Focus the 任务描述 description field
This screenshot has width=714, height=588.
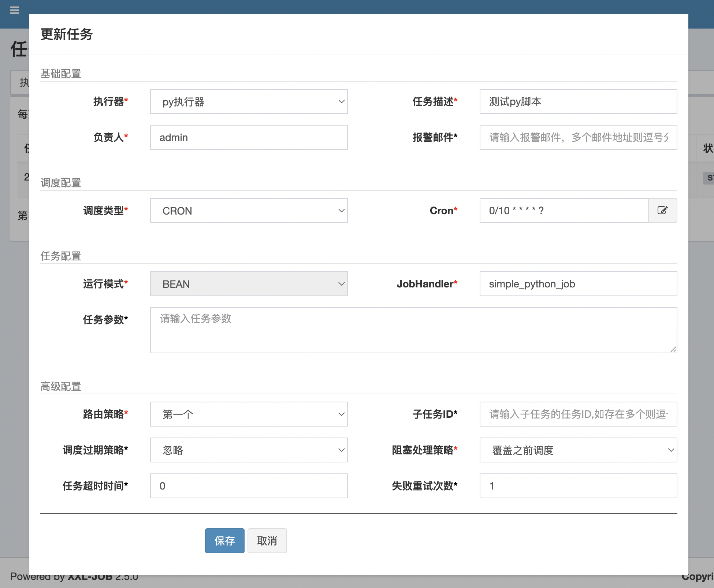(578, 101)
